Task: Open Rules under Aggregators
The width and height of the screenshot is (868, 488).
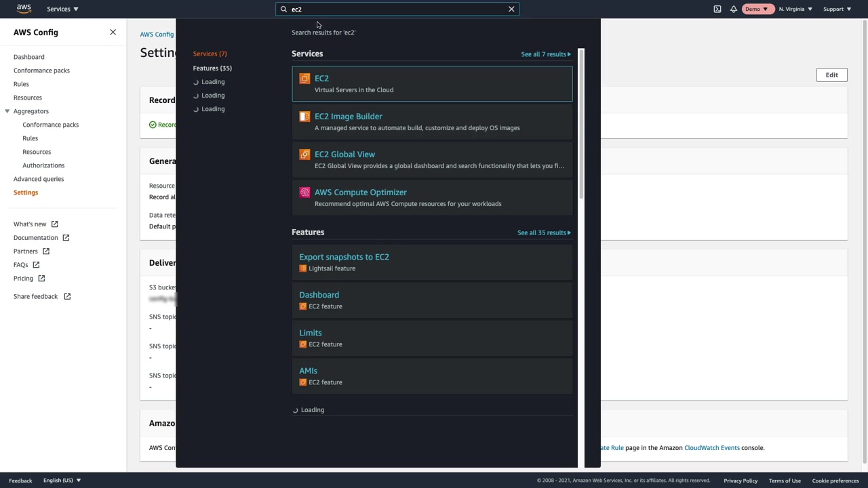Action: tap(30, 138)
